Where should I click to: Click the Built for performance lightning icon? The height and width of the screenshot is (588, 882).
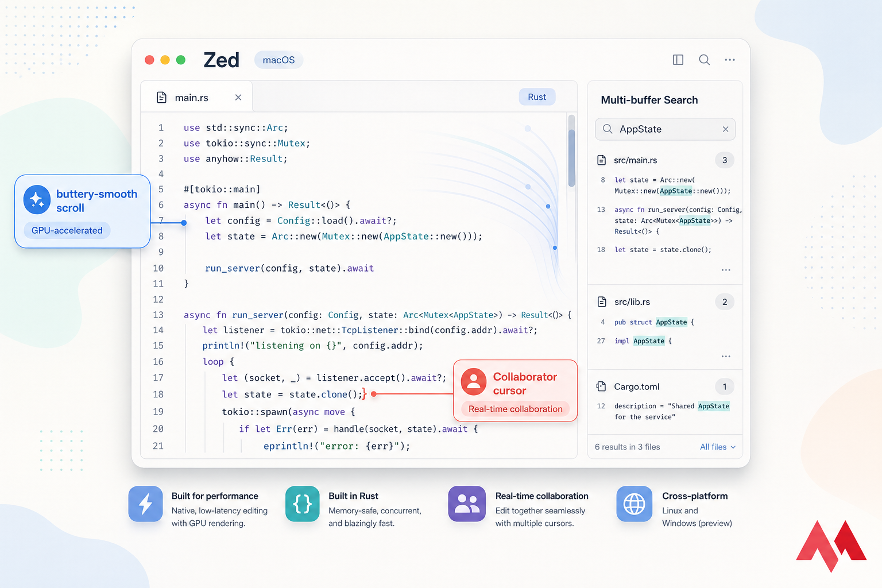(x=146, y=504)
